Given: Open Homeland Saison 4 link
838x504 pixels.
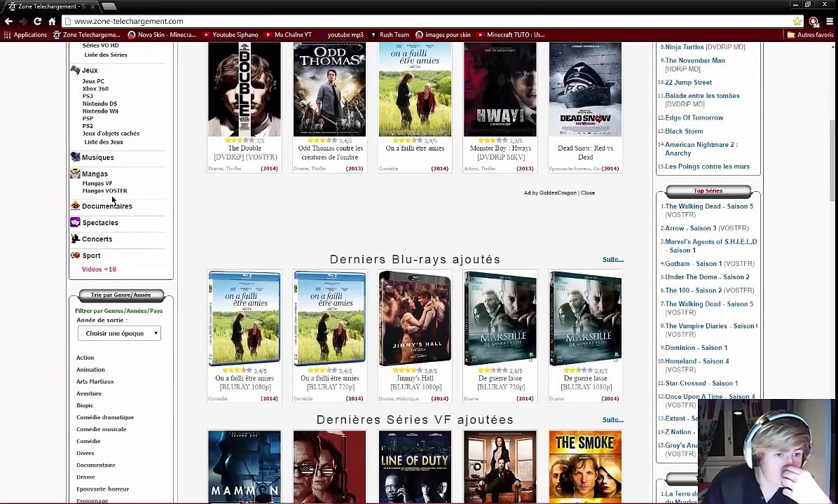Looking at the screenshot, I should click(697, 361).
